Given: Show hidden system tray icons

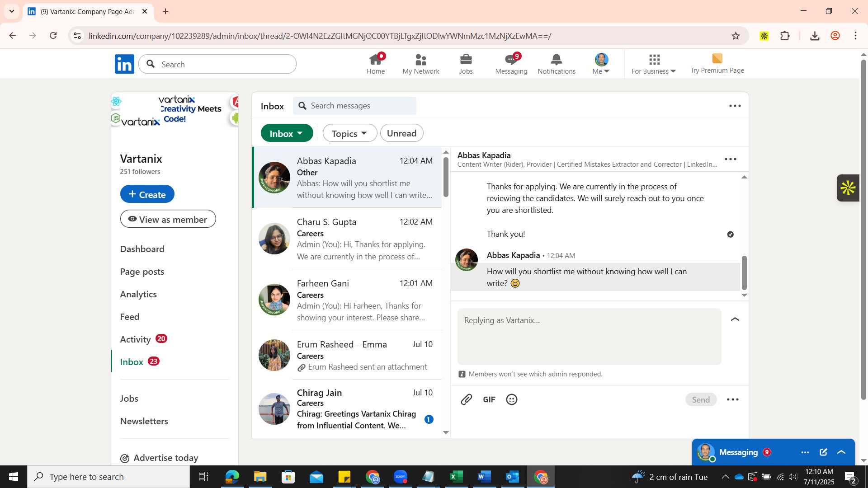Looking at the screenshot, I should [725, 477].
